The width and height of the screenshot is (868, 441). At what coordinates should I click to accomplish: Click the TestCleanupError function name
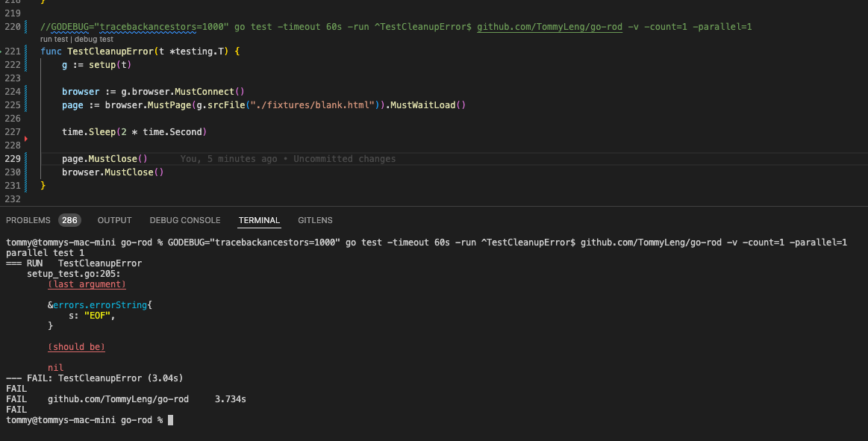(x=110, y=51)
